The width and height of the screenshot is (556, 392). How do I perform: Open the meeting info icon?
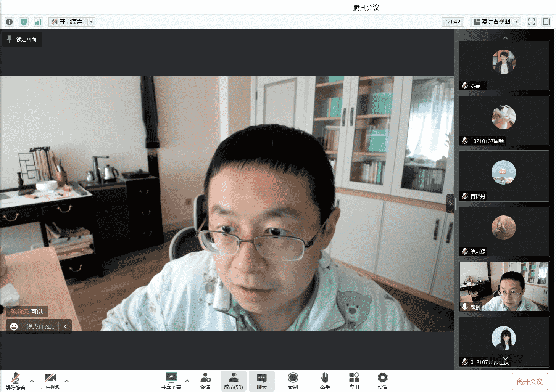click(10, 22)
